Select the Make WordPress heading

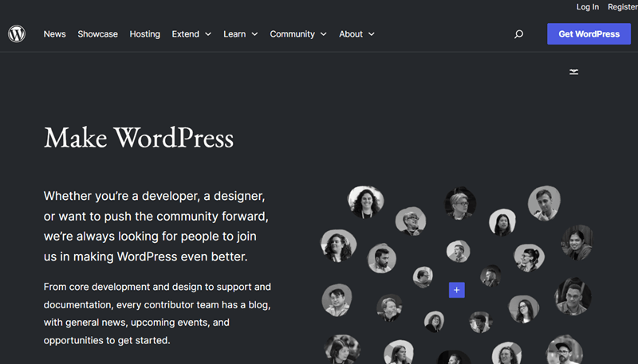pyautogui.click(x=139, y=138)
